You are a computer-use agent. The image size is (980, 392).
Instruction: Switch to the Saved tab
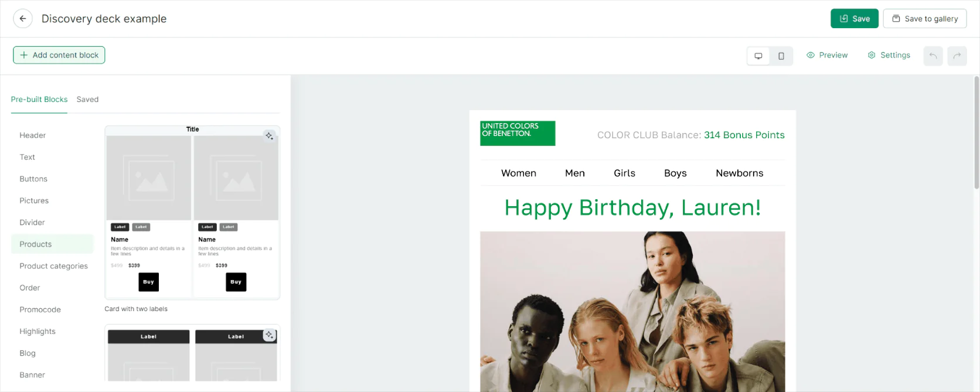[x=87, y=100]
